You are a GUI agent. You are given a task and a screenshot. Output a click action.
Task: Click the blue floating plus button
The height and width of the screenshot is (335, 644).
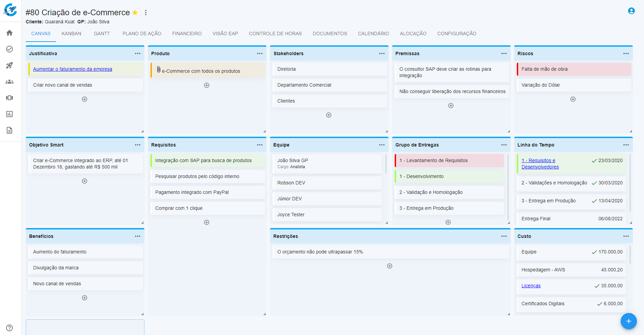[x=628, y=321]
